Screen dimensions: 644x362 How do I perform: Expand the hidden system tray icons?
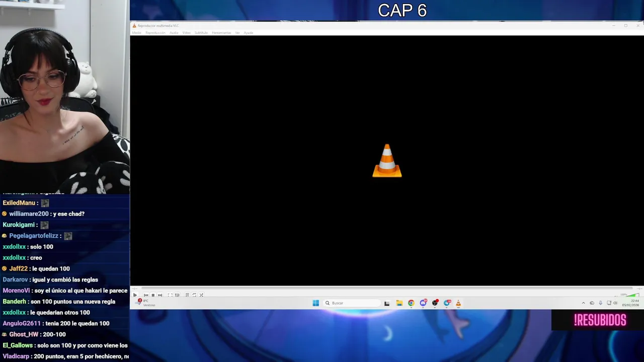(x=583, y=303)
